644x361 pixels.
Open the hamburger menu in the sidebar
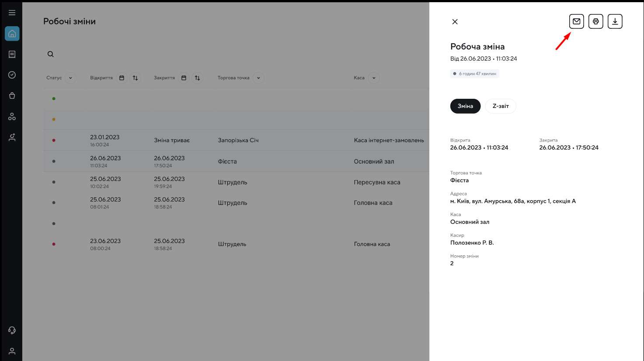(x=12, y=13)
